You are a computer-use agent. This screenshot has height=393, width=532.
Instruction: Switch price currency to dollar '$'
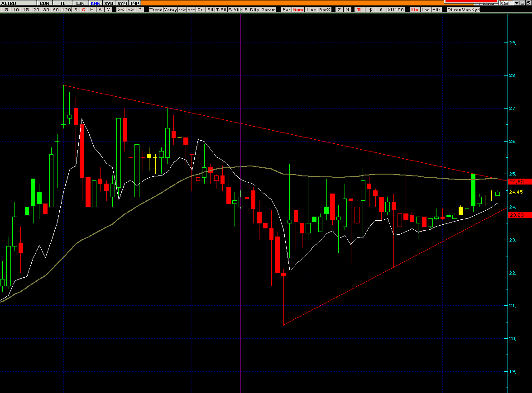[x=370, y=9]
